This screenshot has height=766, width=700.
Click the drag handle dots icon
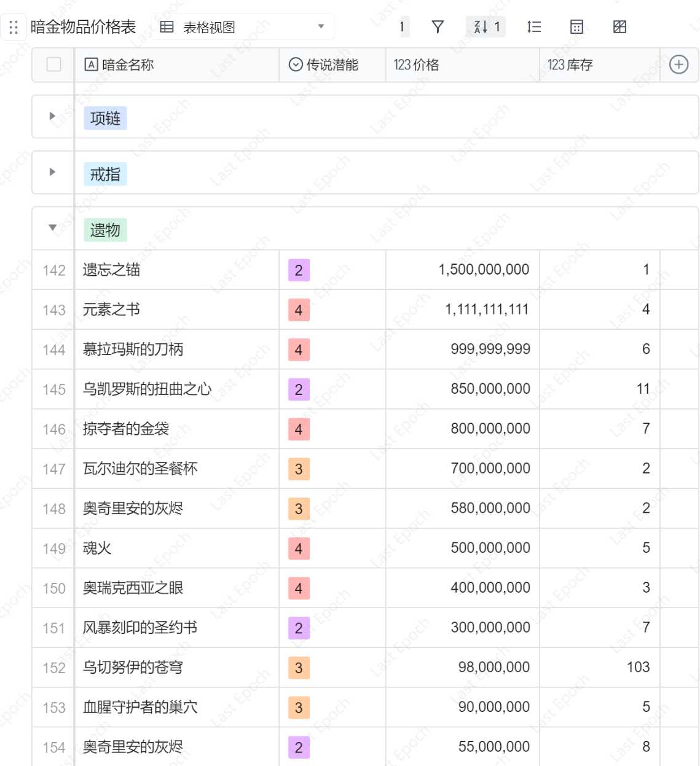[x=14, y=28]
